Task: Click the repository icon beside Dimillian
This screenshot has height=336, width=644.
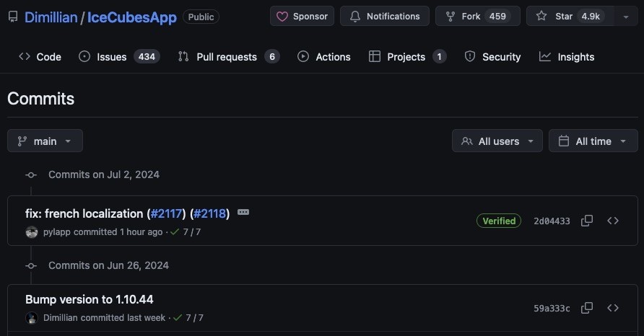Action: [13, 17]
